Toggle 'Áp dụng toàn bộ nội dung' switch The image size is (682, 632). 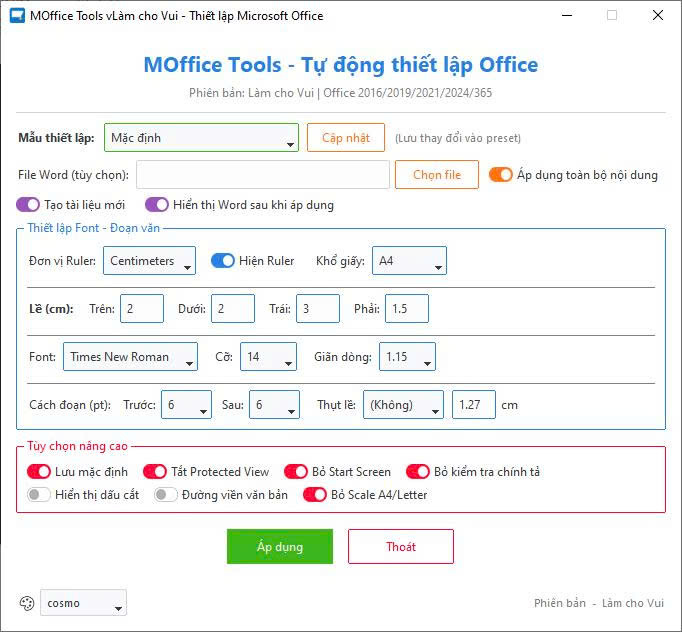[500, 174]
